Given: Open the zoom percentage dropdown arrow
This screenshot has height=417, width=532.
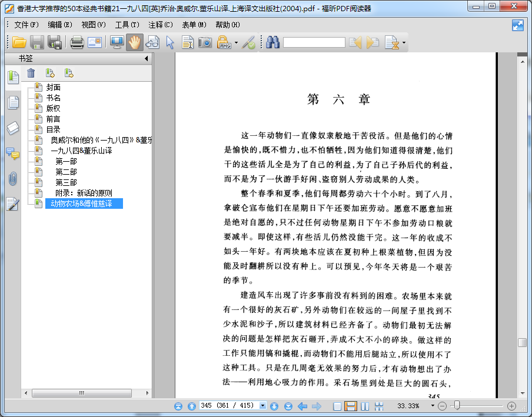Looking at the screenshot, I should [432, 405].
